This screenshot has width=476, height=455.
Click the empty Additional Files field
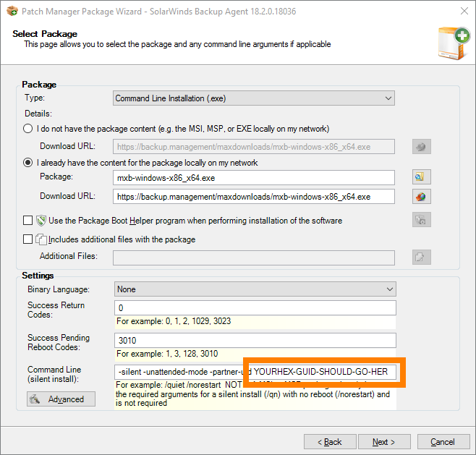[x=254, y=258]
